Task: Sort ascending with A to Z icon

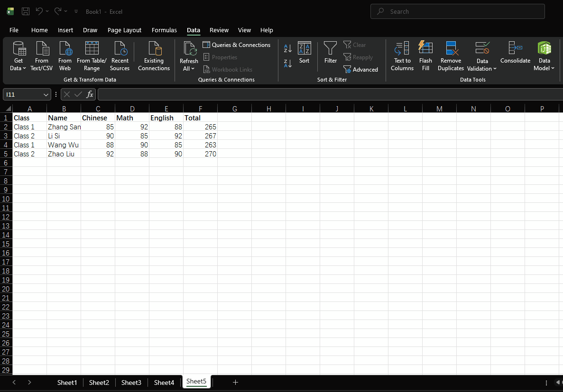Action: pos(288,48)
